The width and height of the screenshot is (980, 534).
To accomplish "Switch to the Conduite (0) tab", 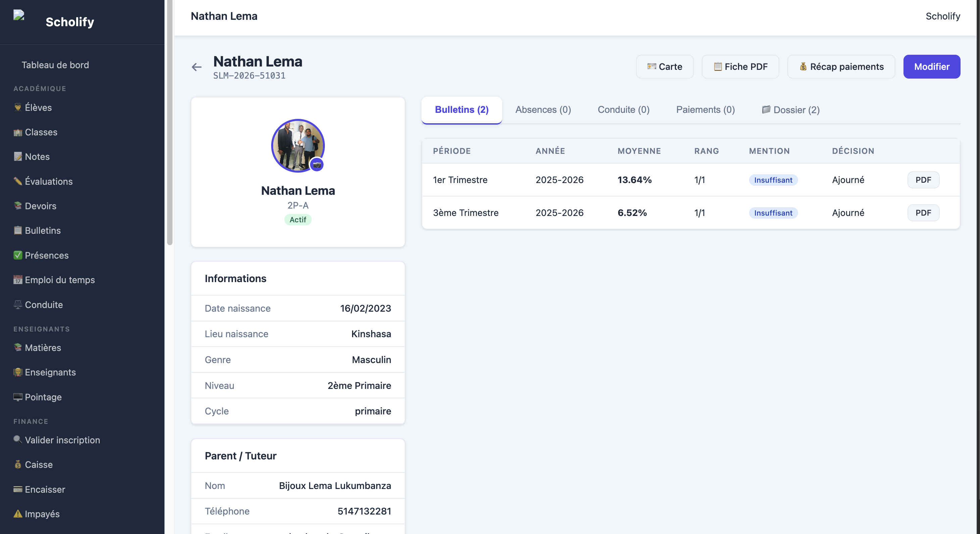I will click(x=624, y=109).
